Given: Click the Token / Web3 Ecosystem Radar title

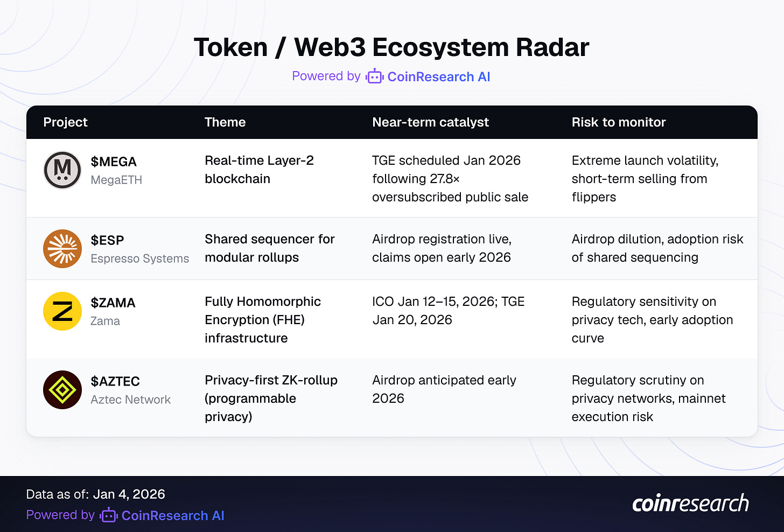Looking at the screenshot, I should pos(391,47).
